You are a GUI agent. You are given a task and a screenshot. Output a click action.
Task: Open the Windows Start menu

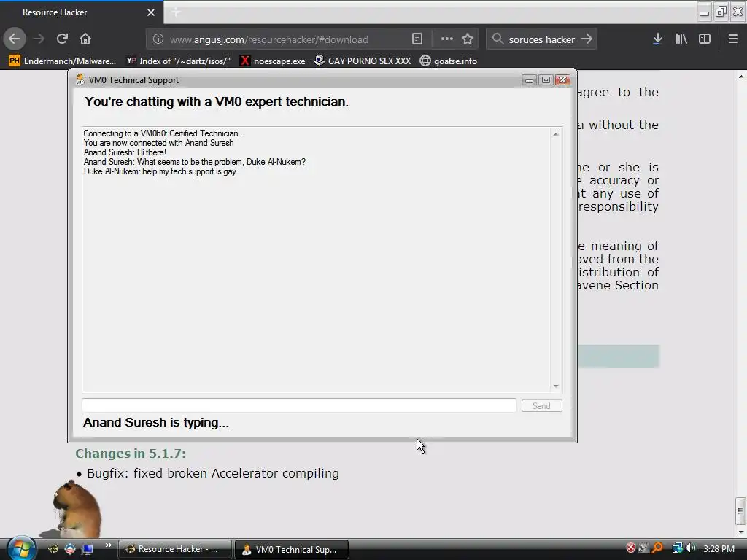point(21,548)
